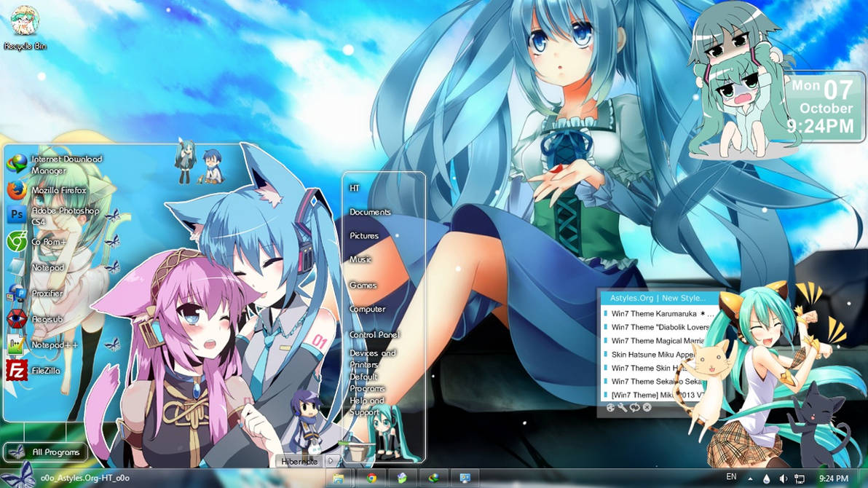868x488 pixels.
Task: Click the butterfly Start orb
Action: pos(17,476)
